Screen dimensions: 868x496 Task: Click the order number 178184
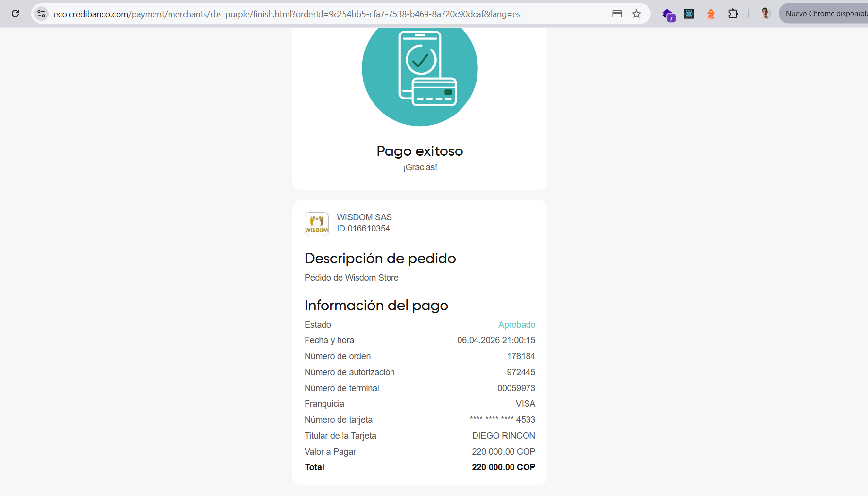tap(521, 356)
